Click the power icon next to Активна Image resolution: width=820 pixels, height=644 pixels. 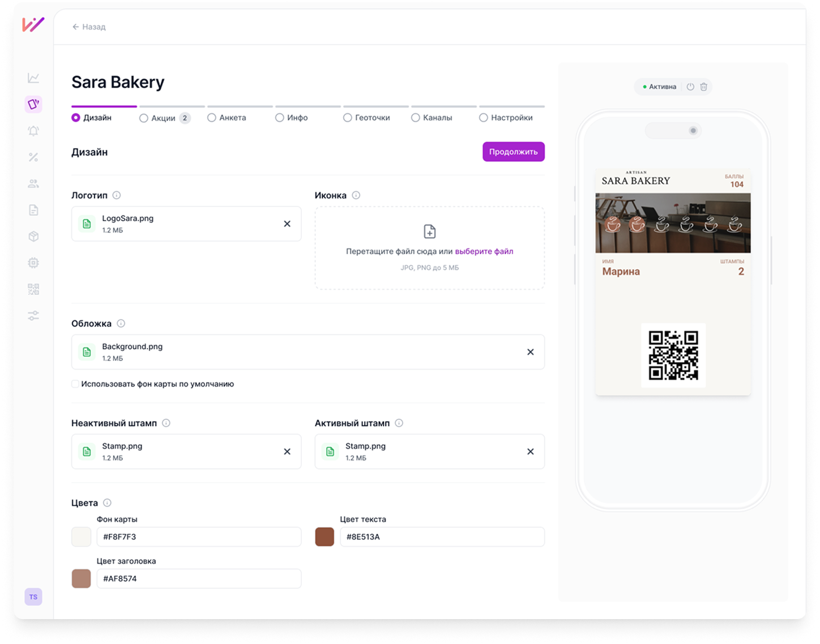click(x=690, y=87)
